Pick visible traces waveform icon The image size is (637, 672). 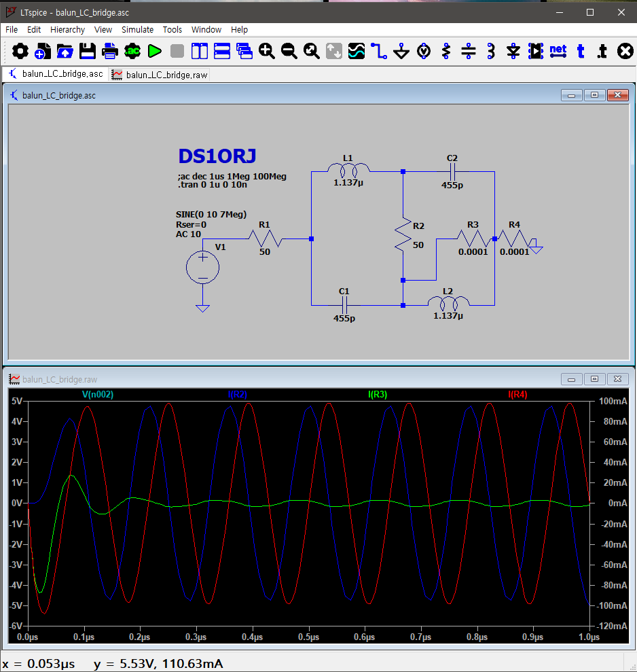[357, 52]
